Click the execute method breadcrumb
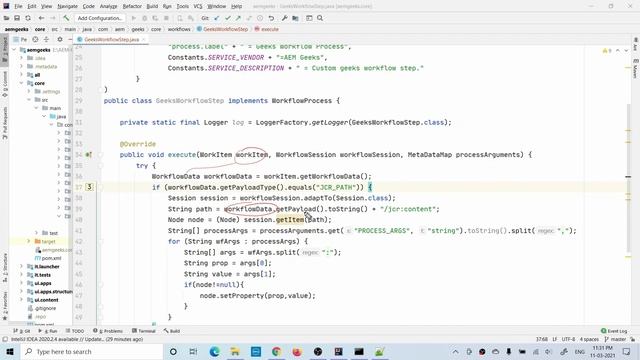This screenshot has height=360, width=640. 267,29
